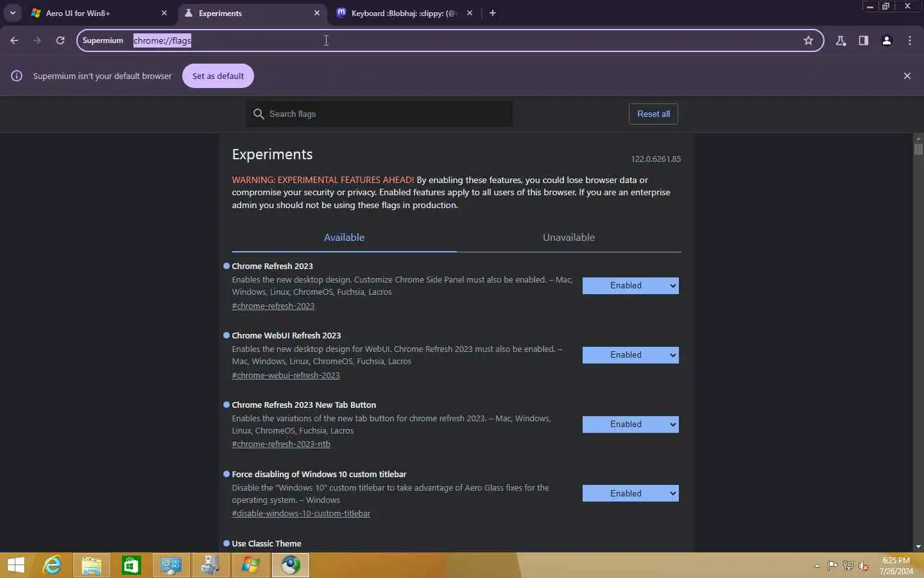Open Chrome WebUI Refresh 2023 dropdown
Viewport: 924px width, 578px height.
coord(630,355)
